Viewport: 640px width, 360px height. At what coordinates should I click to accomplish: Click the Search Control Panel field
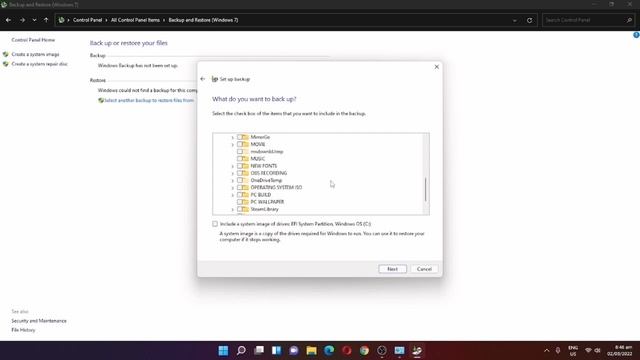[x=588, y=20]
